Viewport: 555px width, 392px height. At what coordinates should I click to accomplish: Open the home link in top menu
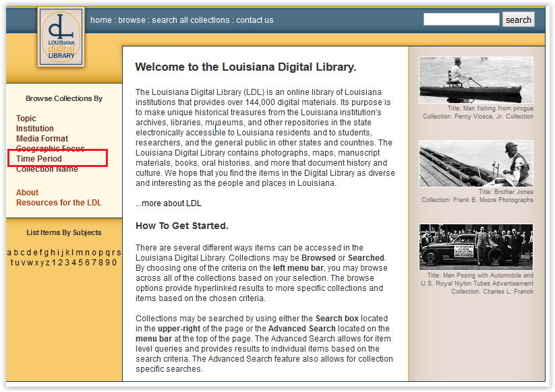[x=101, y=20]
